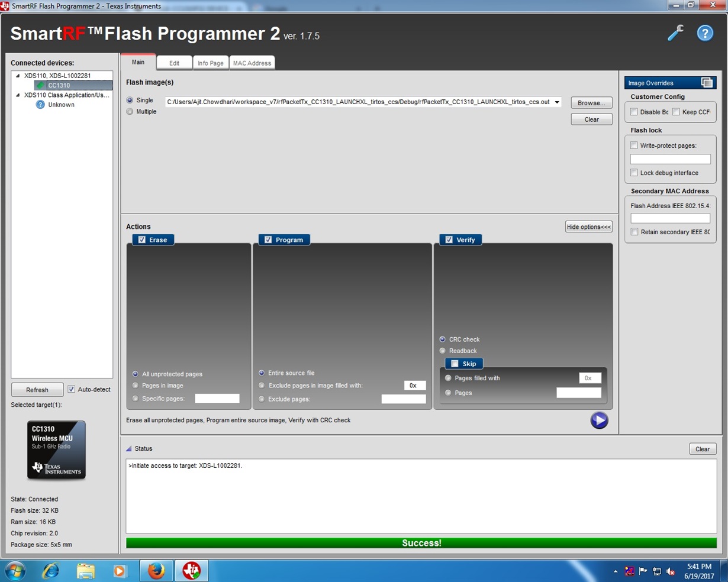Screen dimensions: 728x582
Task: Check Lock debug interface option
Action: click(x=634, y=173)
